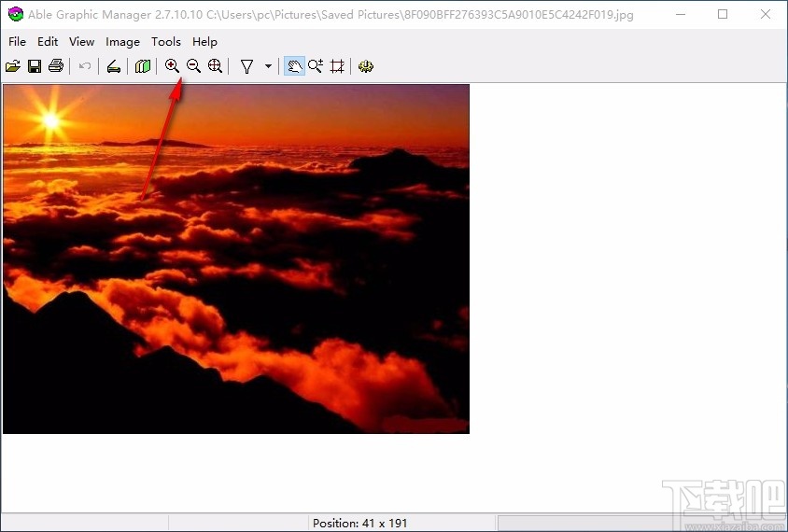
Task: Click the scanner acquire icon
Action: point(114,66)
